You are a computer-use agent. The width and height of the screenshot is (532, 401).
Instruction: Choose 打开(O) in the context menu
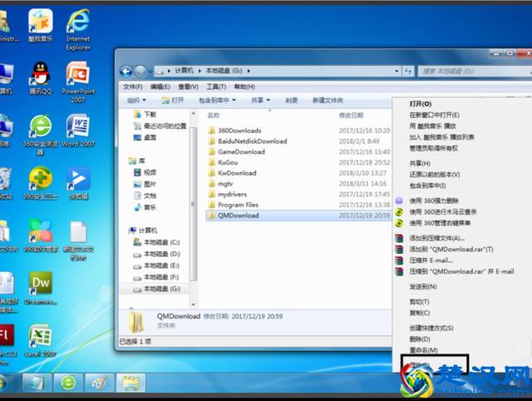421,104
